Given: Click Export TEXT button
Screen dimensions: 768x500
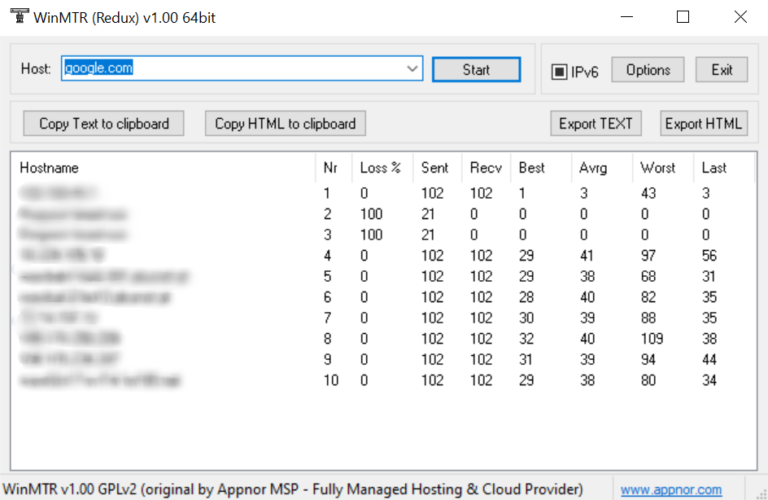Looking at the screenshot, I should point(595,124).
